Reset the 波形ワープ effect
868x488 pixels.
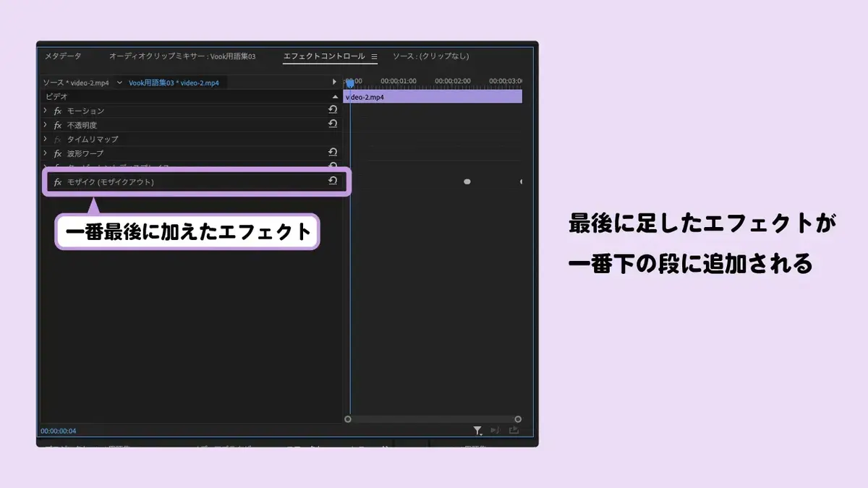point(333,153)
